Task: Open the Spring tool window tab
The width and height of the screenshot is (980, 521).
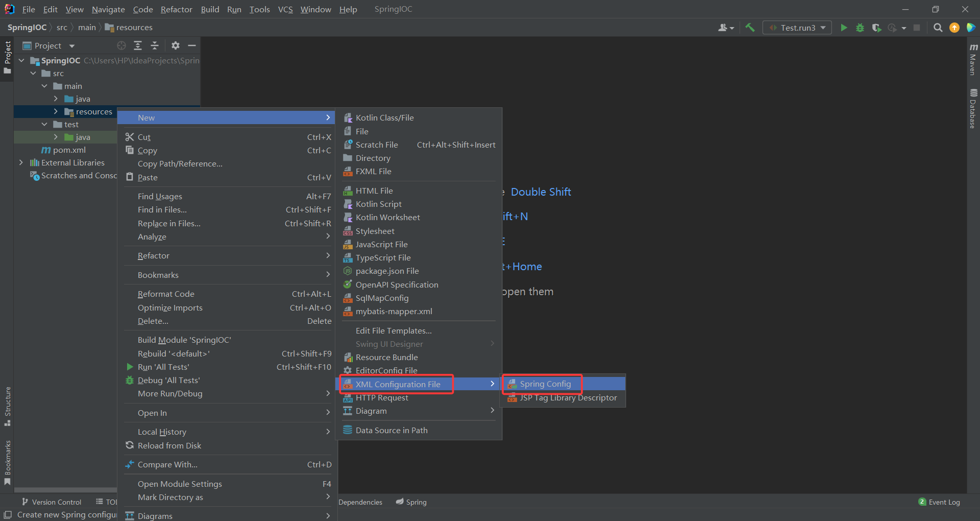Action: [x=411, y=502]
